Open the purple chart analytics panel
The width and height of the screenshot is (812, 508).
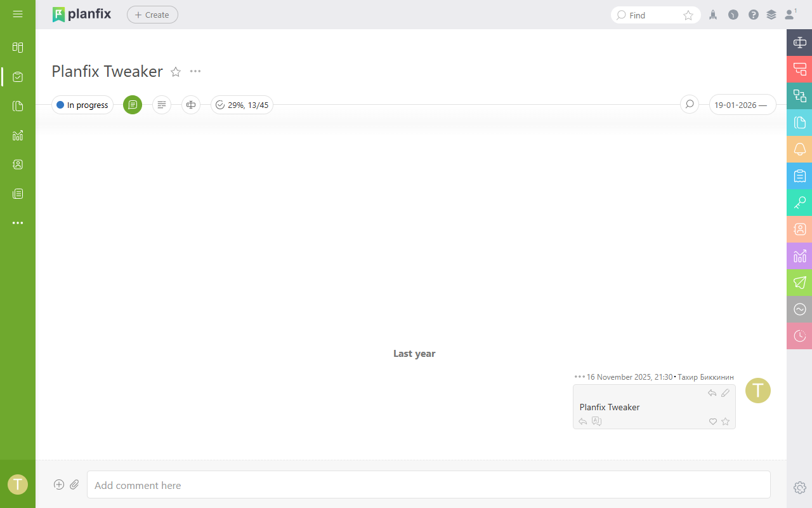[x=799, y=256]
